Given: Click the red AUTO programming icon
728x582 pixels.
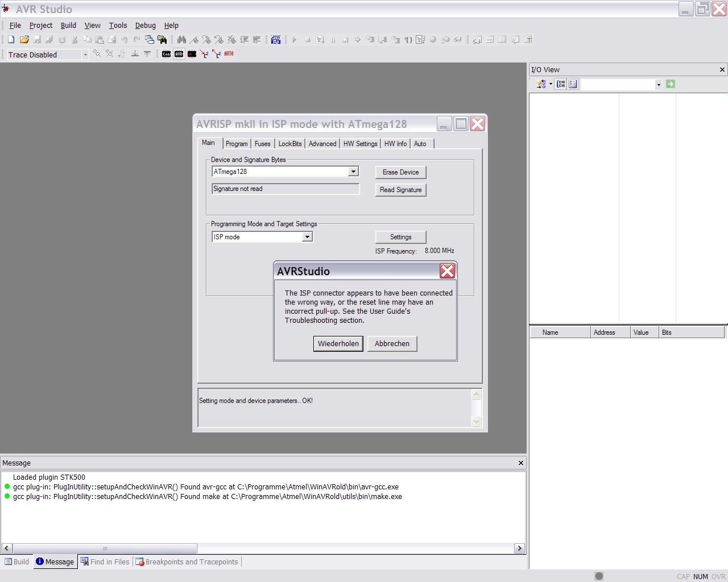Looking at the screenshot, I should pos(229,53).
